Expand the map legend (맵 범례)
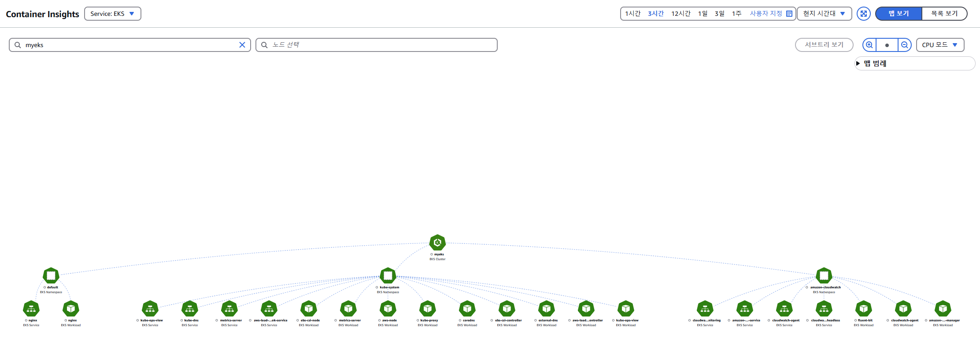Image resolution: width=980 pixels, height=357 pixels. (x=915, y=63)
